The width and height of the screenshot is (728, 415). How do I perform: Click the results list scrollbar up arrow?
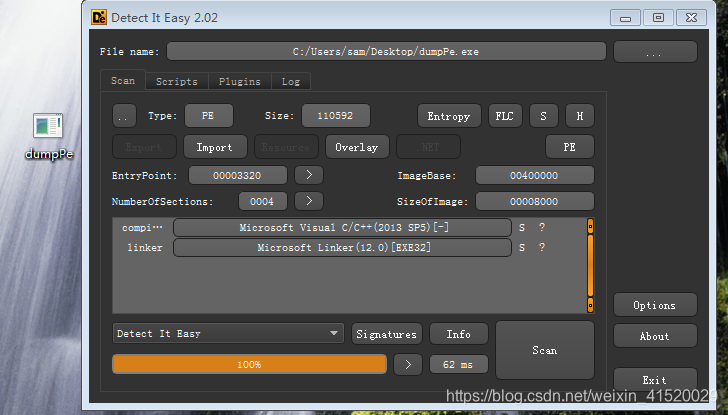coord(590,227)
